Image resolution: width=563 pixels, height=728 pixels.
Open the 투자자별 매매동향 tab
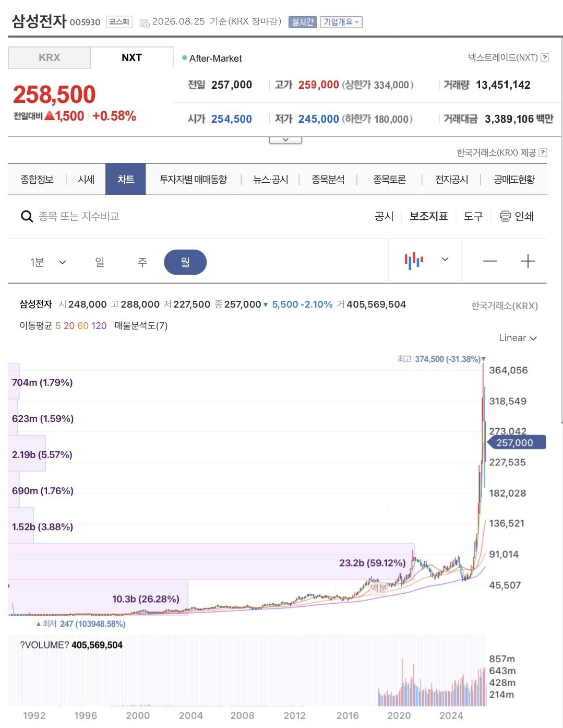(193, 180)
